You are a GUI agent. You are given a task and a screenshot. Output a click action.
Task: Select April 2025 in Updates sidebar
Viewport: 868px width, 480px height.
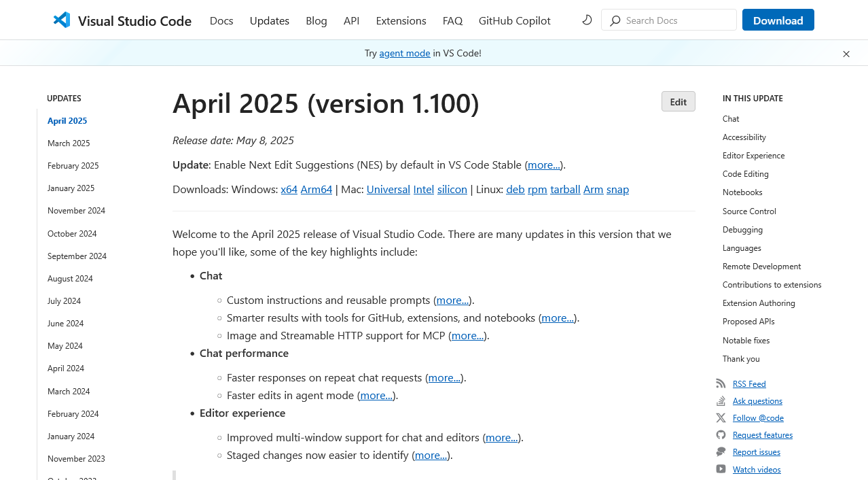67,121
